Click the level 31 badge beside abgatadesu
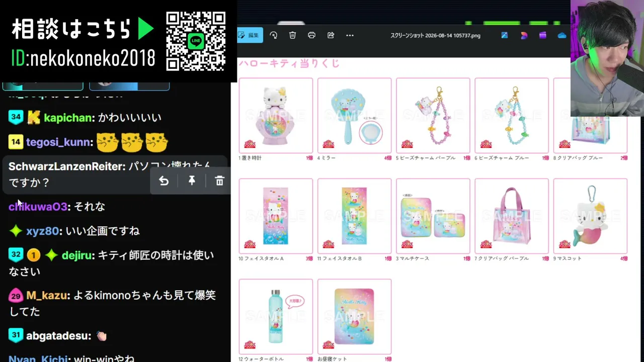 pyautogui.click(x=16, y=335)
